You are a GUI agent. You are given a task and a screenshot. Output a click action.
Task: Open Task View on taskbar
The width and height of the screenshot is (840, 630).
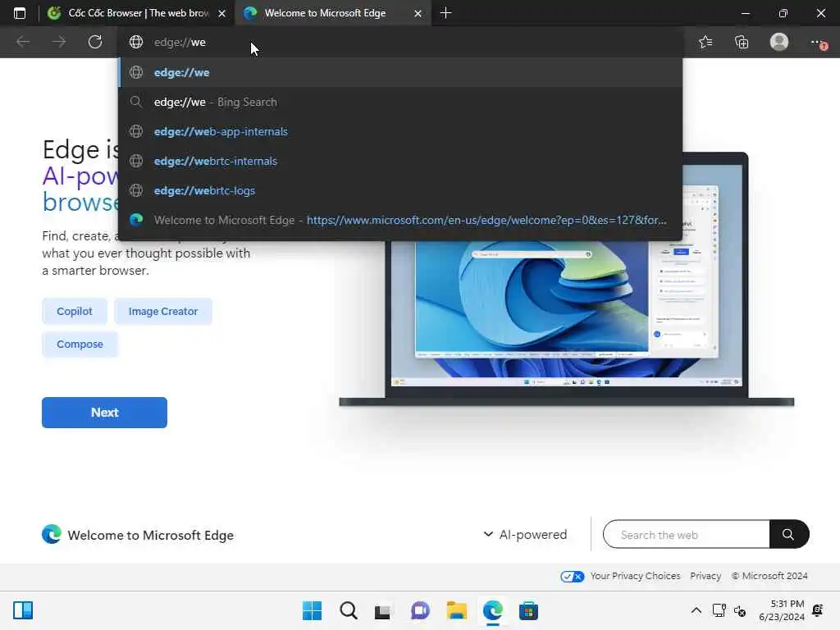382,610
